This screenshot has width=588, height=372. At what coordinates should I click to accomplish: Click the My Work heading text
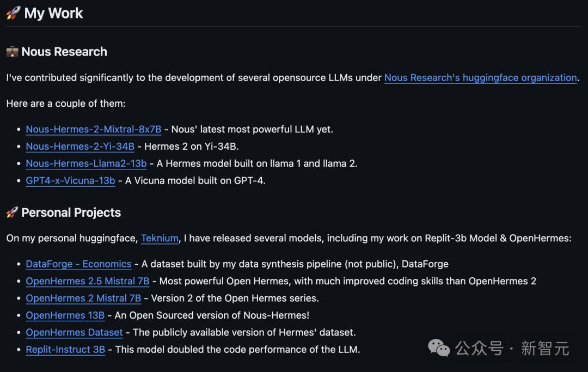tap(53, 14)
